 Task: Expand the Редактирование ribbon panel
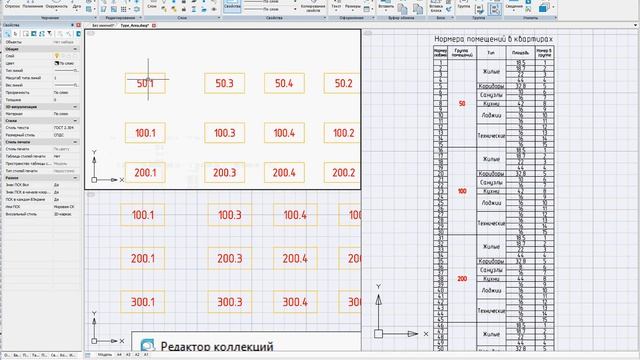tap(140, 18)
